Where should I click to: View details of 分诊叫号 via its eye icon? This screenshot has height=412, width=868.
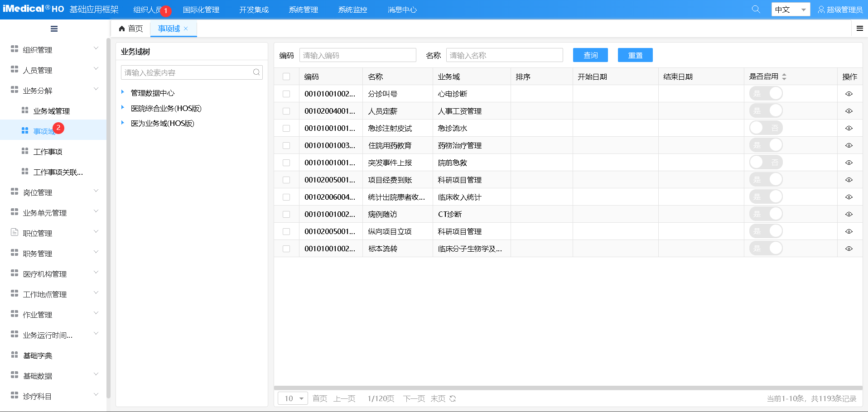tap(849, 93)
